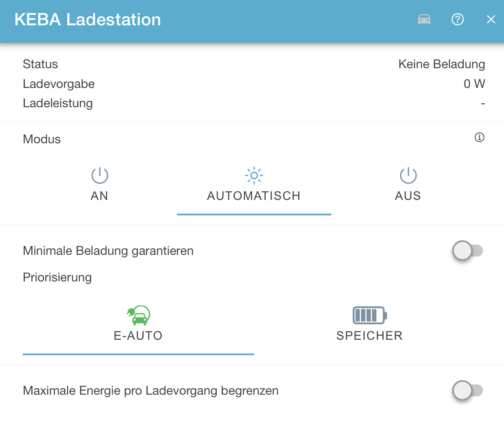Choose the green electric car plug icon
This screenshot has width=504, height=429.
click(138, 315)
